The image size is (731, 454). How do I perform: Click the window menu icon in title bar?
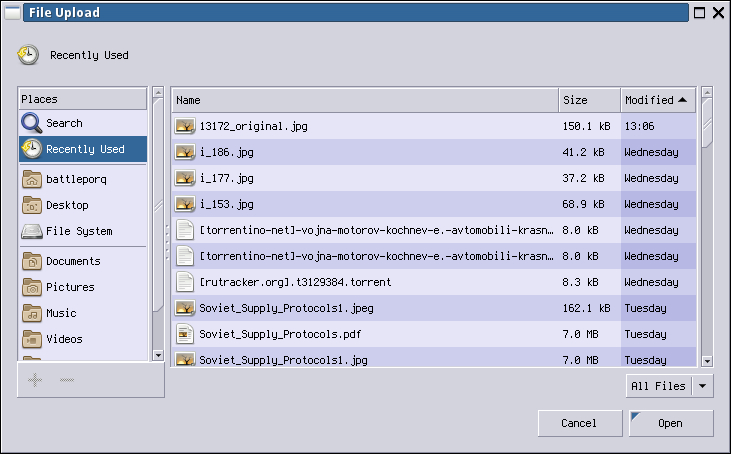(x=13, y=13)
